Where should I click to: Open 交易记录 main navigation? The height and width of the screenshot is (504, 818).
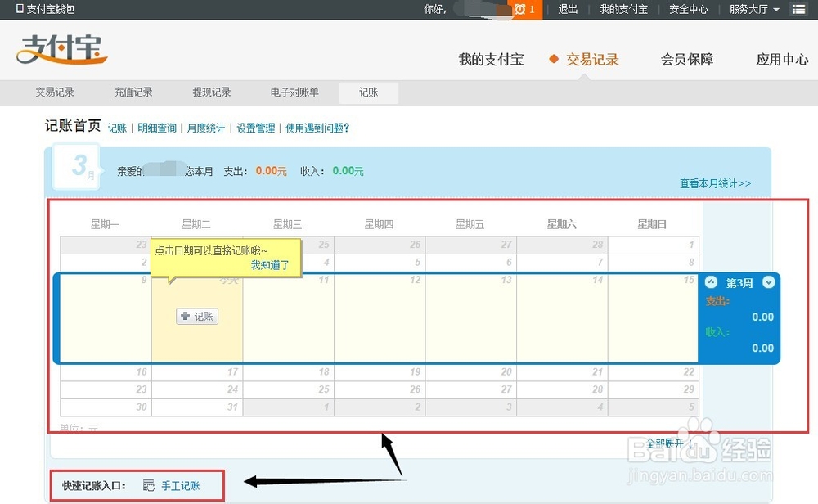coord(592,60)
